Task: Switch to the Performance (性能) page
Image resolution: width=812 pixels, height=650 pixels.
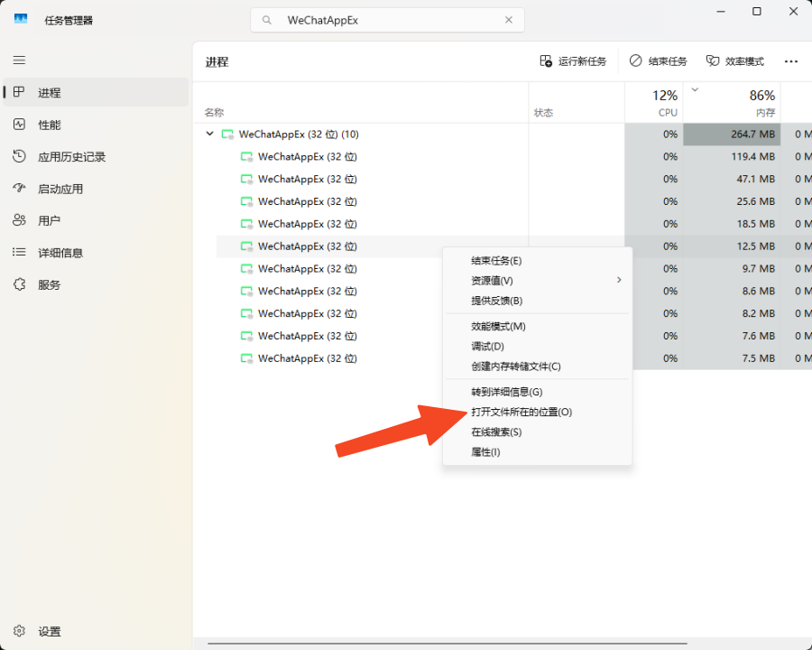Action: 97,125
